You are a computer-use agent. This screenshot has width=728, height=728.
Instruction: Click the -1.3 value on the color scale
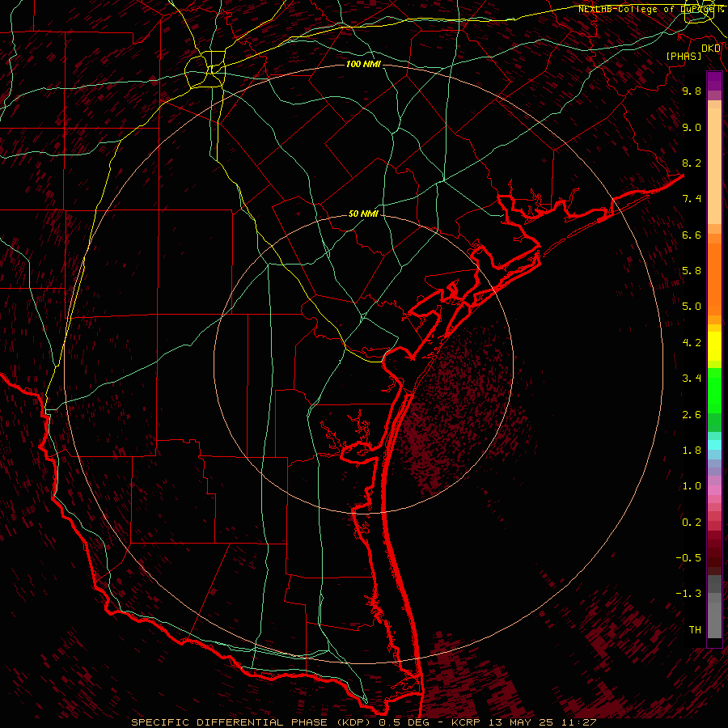click(688, 594)
